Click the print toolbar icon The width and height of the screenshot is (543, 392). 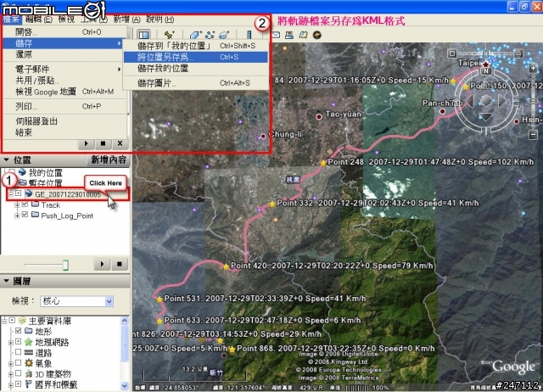[289, 35]
